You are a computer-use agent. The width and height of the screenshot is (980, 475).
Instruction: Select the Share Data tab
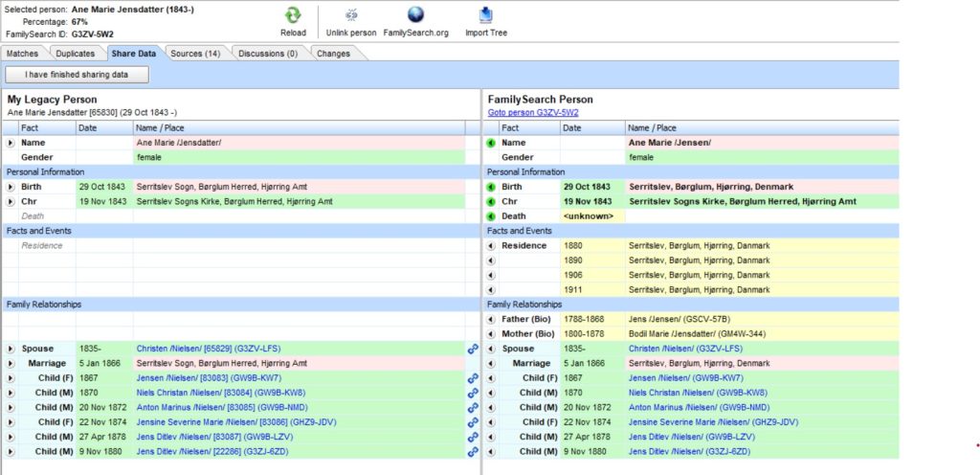[x=134, y=54]
